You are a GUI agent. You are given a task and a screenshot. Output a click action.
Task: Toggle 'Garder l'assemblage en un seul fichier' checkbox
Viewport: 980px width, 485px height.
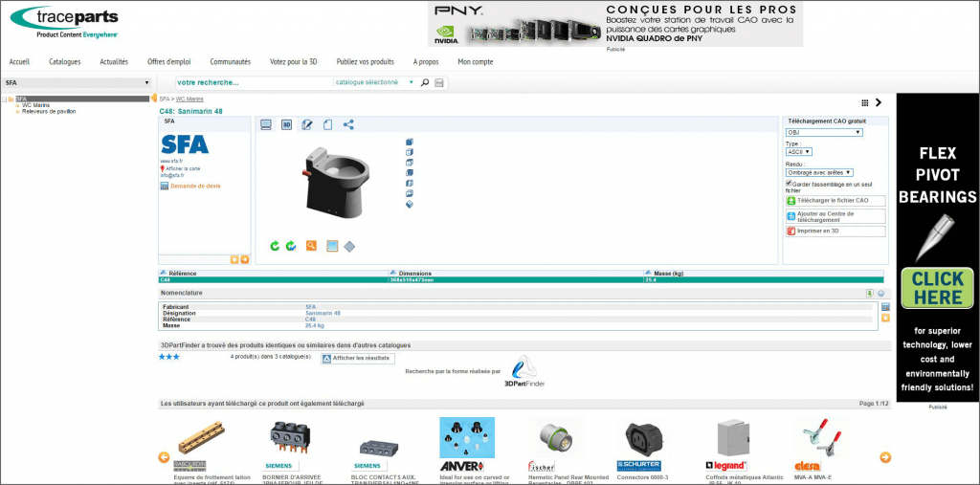click(x=789, y=183)
